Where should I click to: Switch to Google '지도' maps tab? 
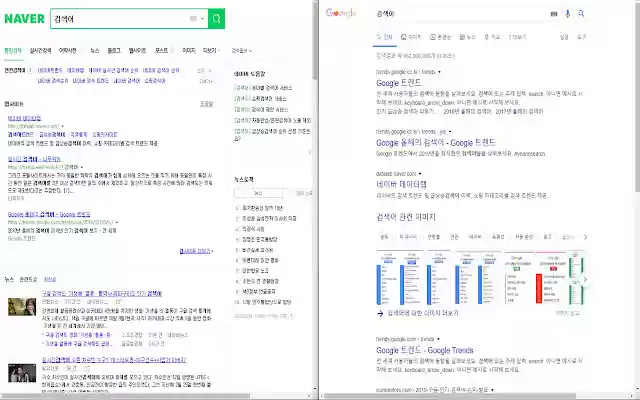[x=492, y=37]
